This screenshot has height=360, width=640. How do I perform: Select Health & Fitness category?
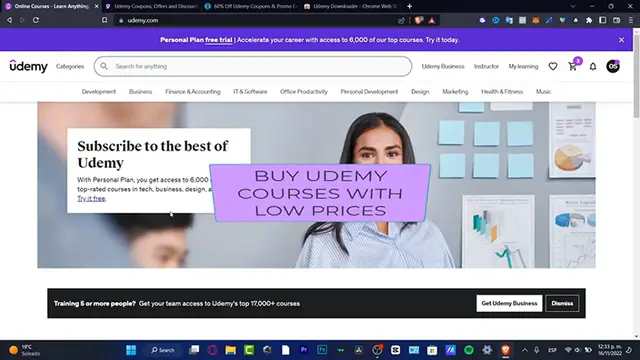pos(502,92)
